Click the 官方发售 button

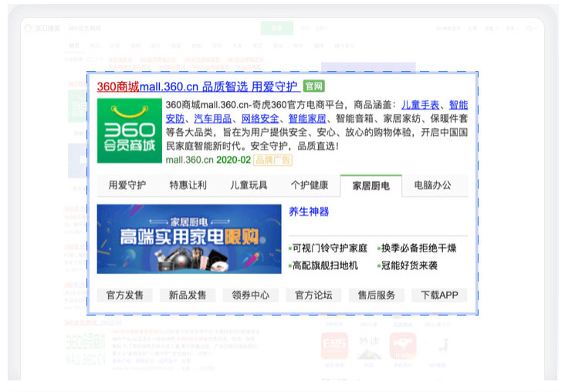125,295
